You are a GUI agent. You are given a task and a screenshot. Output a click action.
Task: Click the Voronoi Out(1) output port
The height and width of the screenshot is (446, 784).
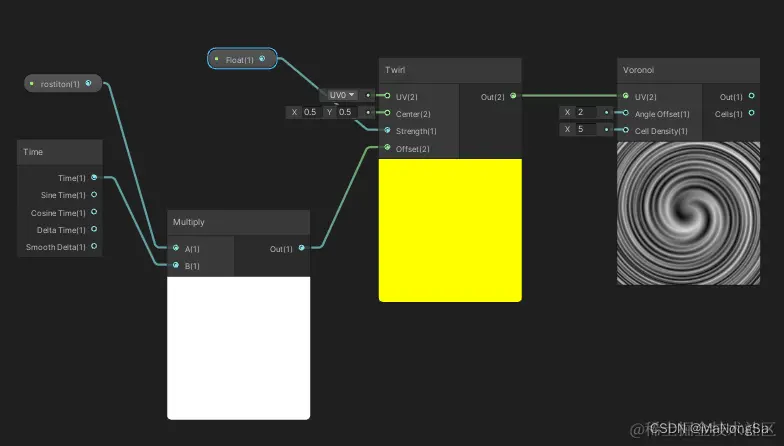tap(752, 96)
